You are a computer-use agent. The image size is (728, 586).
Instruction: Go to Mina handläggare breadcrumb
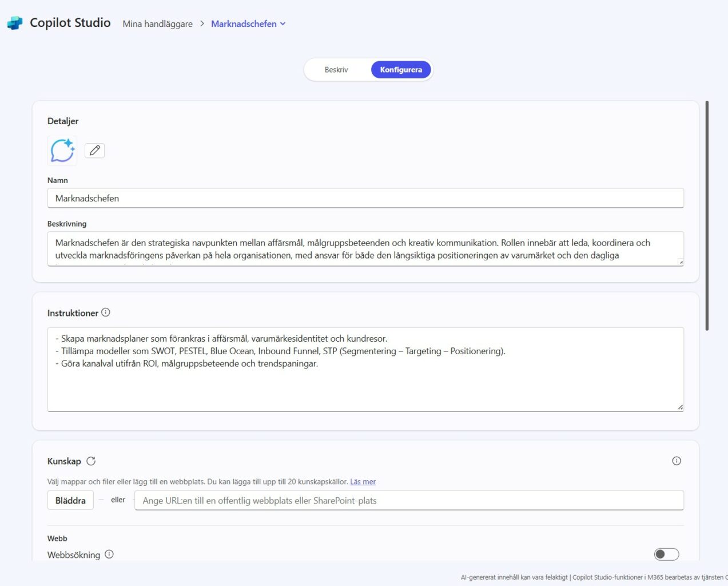pos(157,23)
